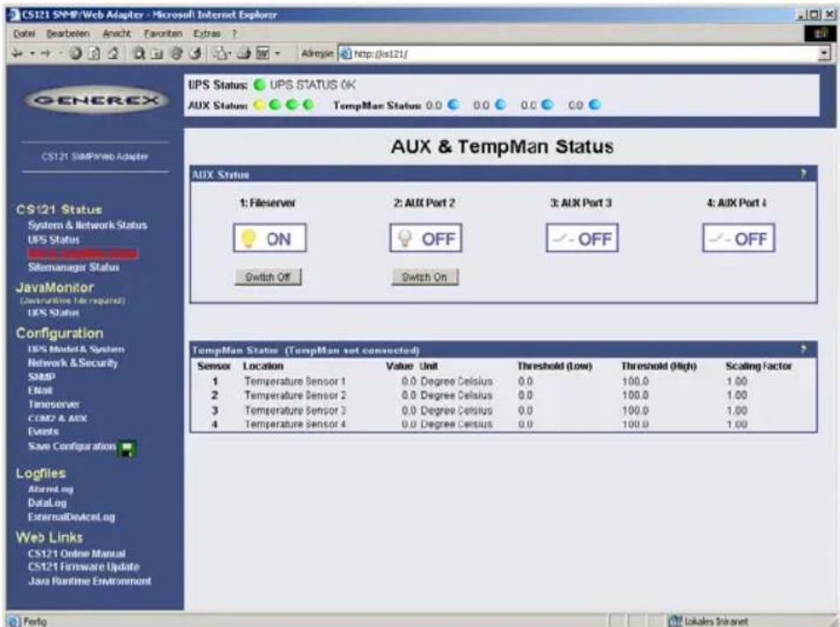Open the Edit button dropdown arrow
The height and width of the screenshot is (627, 840).
pos(277,54)
